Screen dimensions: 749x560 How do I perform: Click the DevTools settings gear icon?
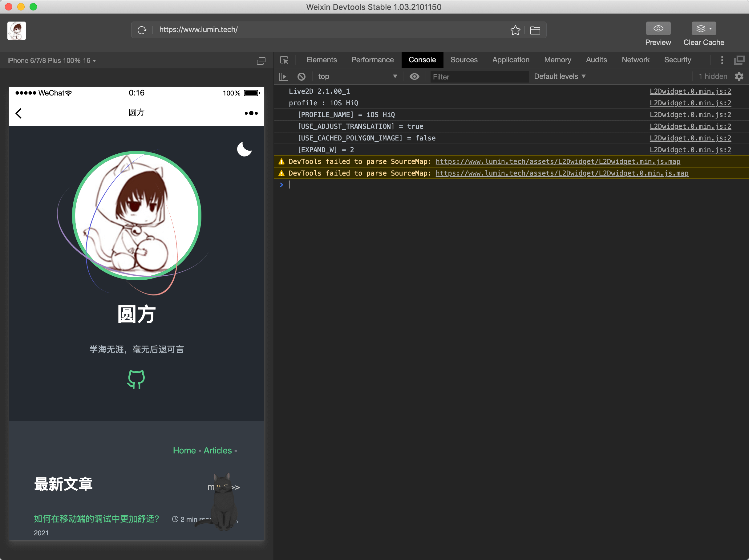pos(739,76)
